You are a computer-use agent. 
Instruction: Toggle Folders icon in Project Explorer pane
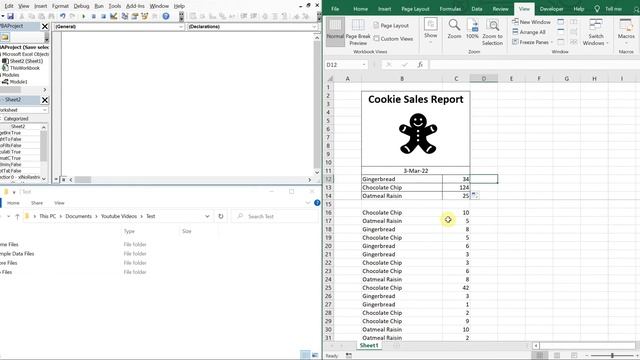point(5,38)
